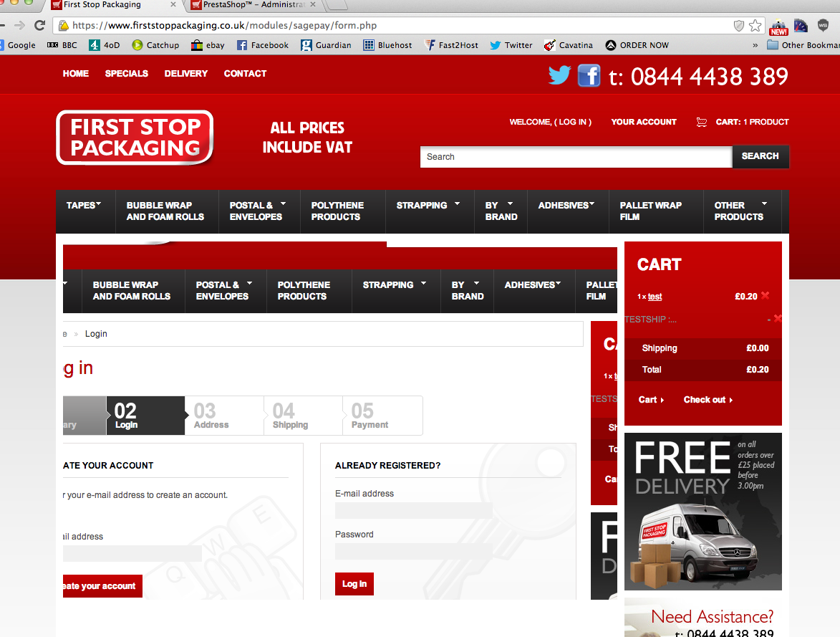Go forward with browser arrow
840x637 pixels.
[x=19, y=25]
